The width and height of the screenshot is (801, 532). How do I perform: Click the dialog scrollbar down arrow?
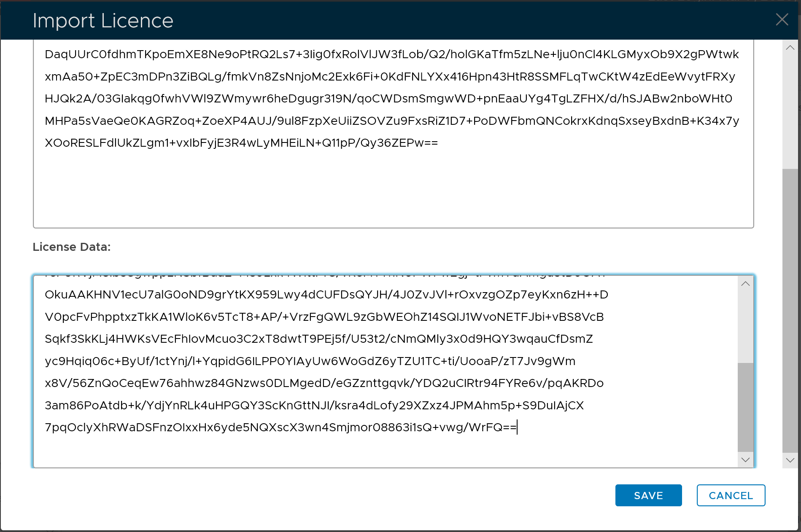tap(790, 460)
